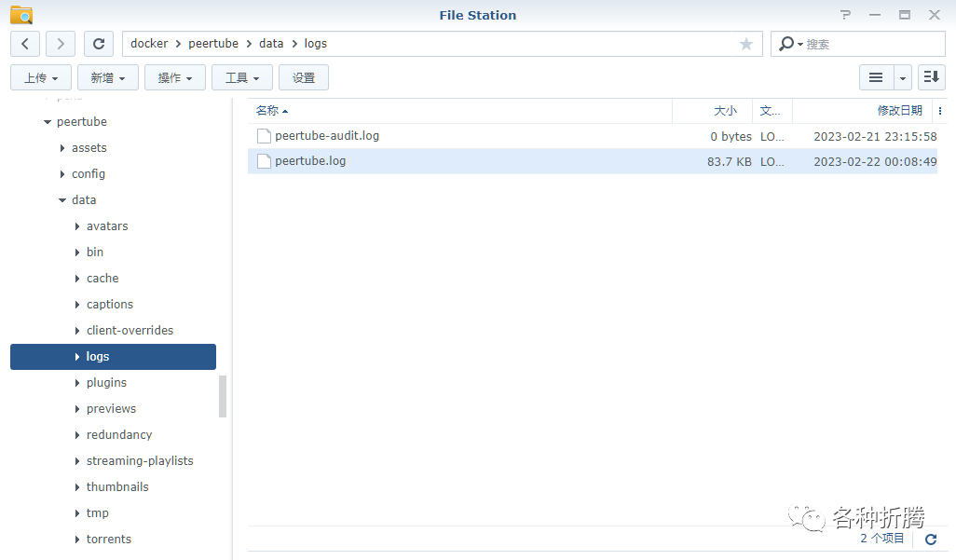Expand the bin folder arrow
This screenshot has height=560, width=956.
tap(76, 253)
